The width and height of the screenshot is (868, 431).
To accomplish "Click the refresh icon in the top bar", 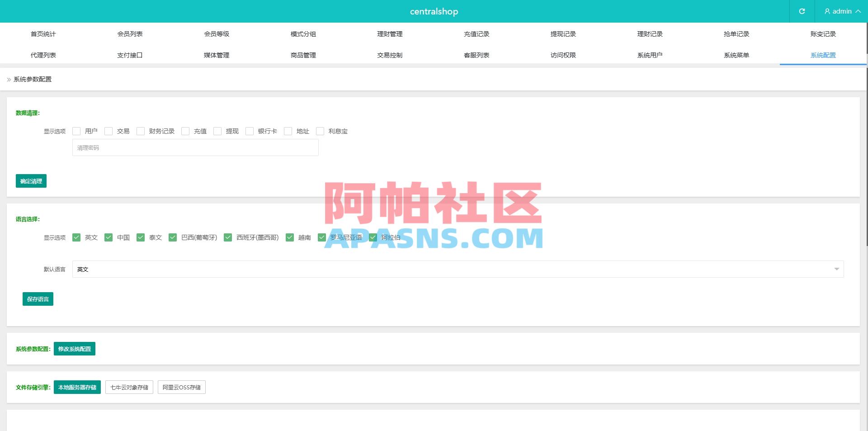I will tap(802, 11).
